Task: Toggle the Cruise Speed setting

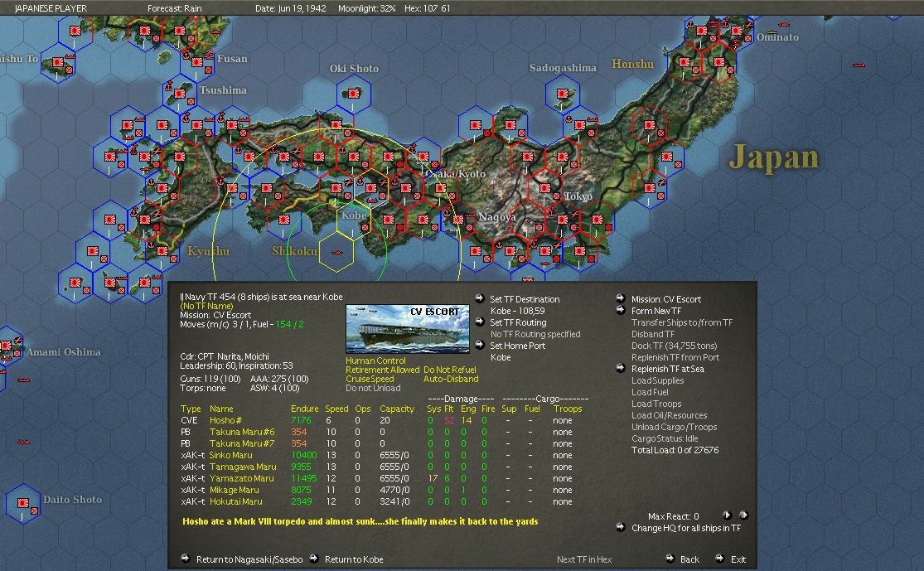Action: [x=370, y=379]
